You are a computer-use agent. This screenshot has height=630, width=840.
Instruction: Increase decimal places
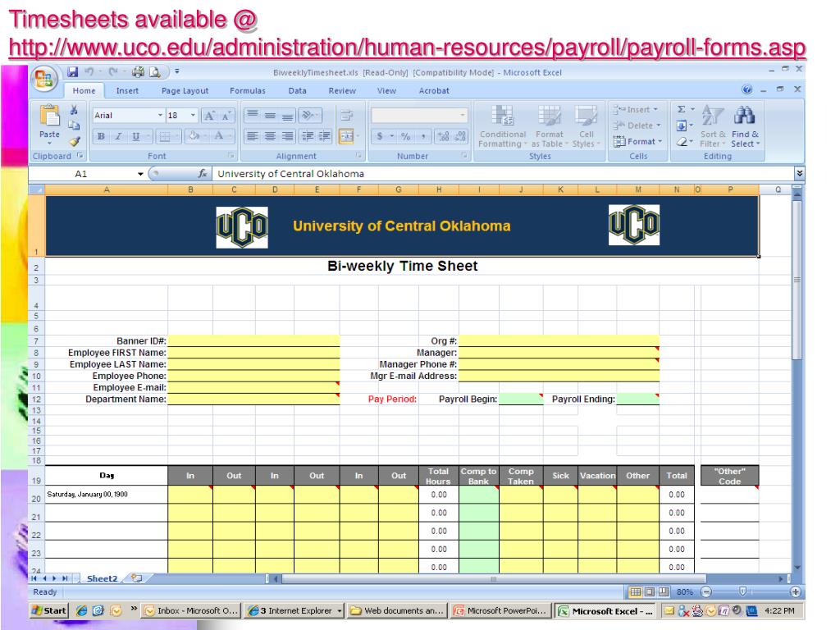(x=444, y=137)
